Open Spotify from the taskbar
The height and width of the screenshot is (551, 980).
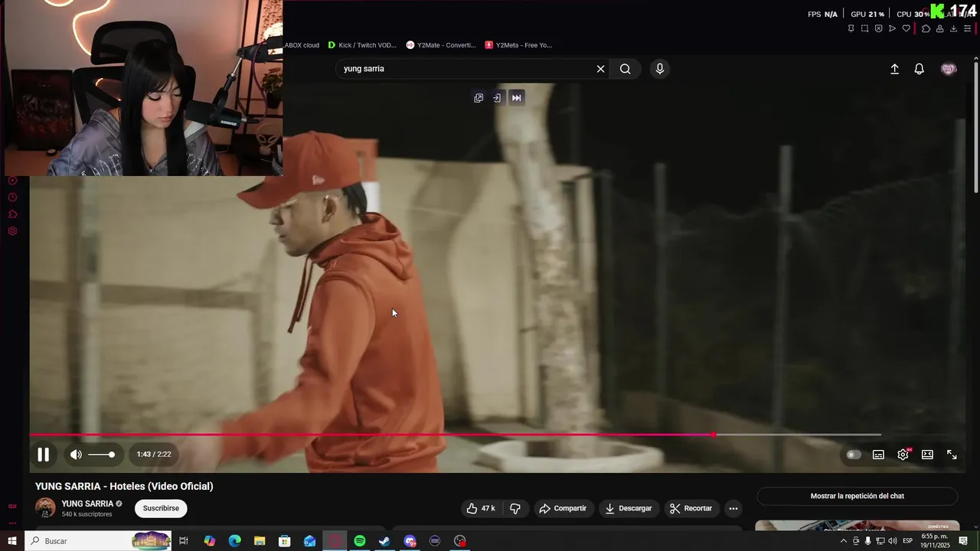tap(360, 541)
